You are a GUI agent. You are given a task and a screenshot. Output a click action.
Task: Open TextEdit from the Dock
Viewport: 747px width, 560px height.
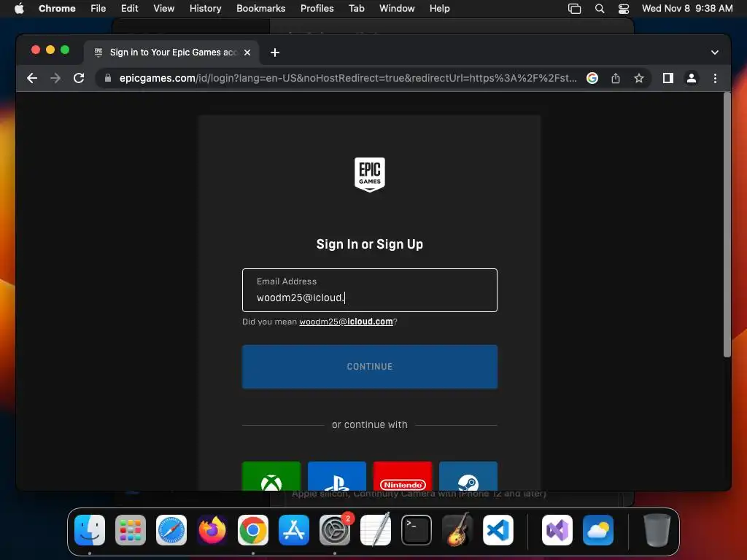376,530
